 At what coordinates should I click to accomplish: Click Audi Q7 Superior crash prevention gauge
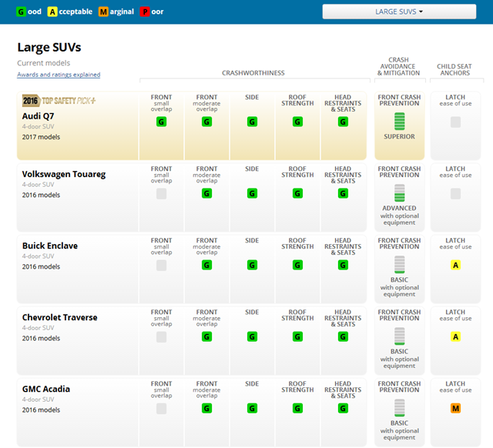[399, 121]
